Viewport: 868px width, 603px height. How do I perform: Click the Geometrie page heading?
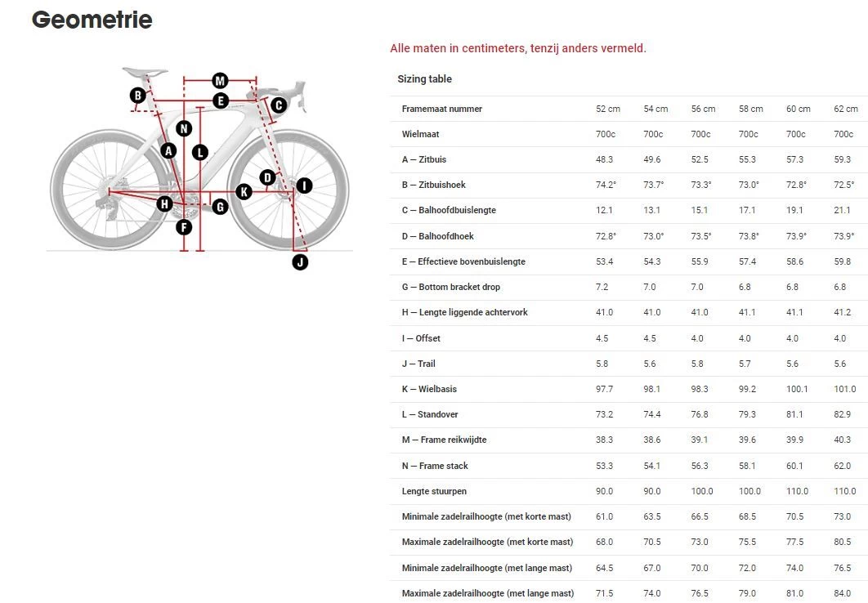point(92,20)
